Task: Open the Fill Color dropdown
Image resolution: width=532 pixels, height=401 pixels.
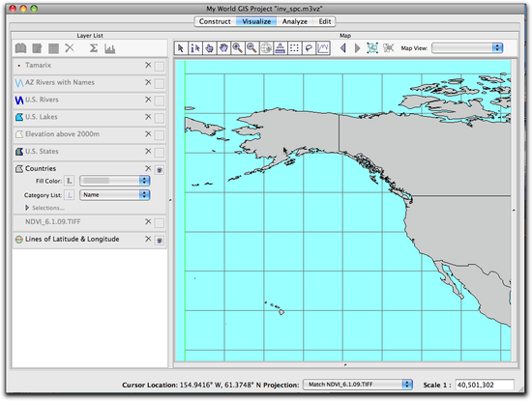Action: pyautogui.click(x=115, y=181)
